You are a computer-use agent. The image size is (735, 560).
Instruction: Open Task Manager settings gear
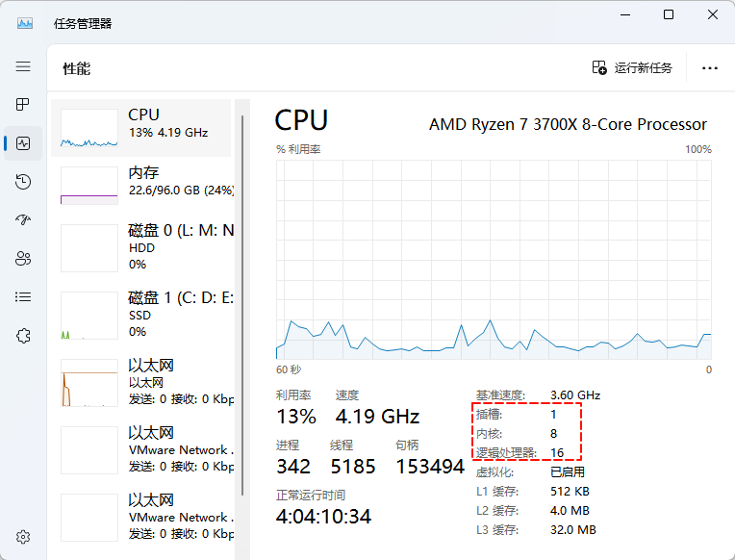[23, 536]
